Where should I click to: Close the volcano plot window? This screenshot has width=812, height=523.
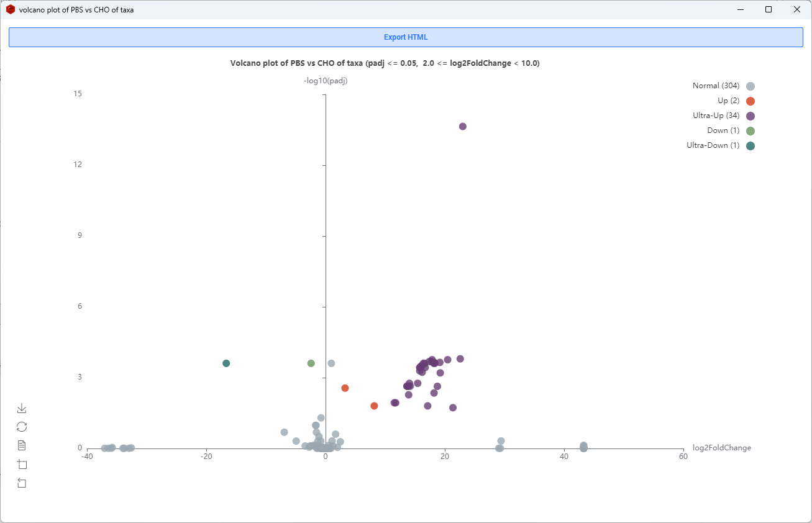pos(797,9)
